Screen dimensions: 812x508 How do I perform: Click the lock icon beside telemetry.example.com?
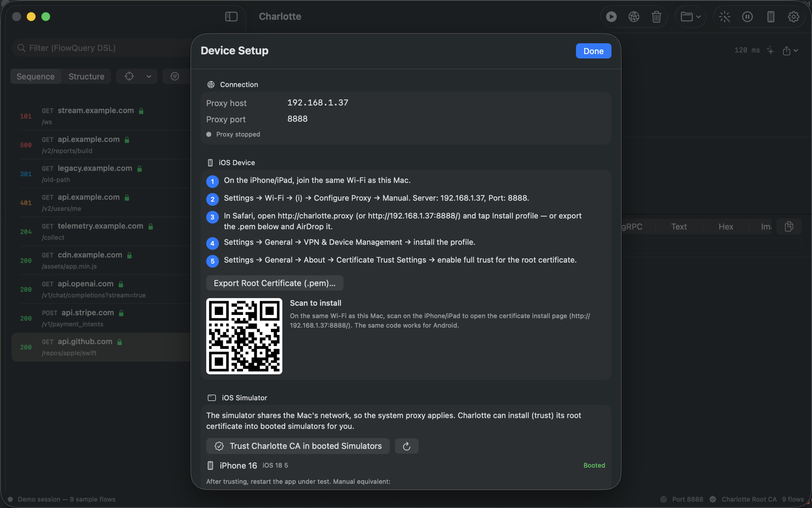click(x=151, y=227)
